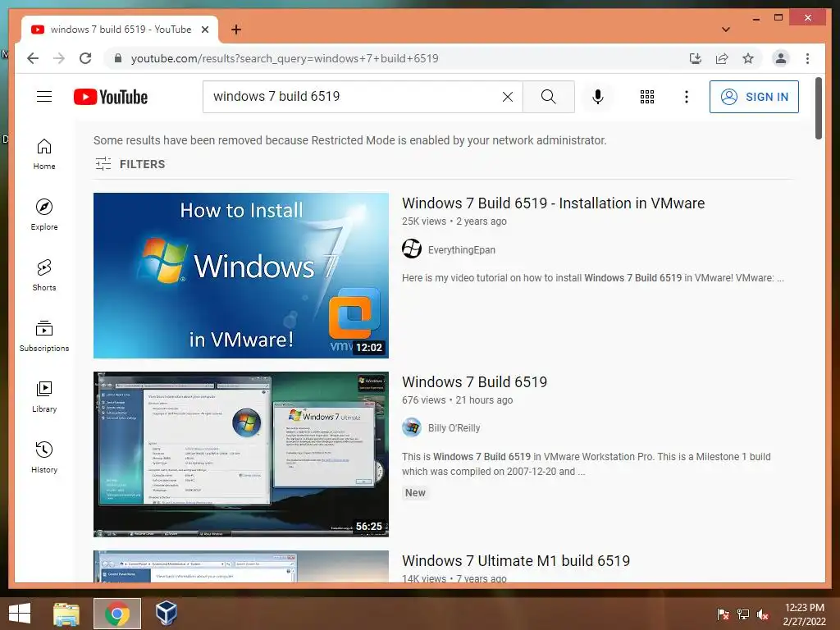The image size is (840, 630).
Task: Click the padlock site info icon
Action: click(118, 58)
